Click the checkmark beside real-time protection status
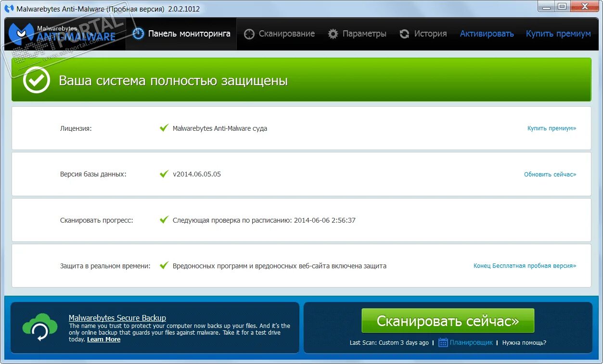The height and width of the screenshot is (364, 603). click(164, 265)
